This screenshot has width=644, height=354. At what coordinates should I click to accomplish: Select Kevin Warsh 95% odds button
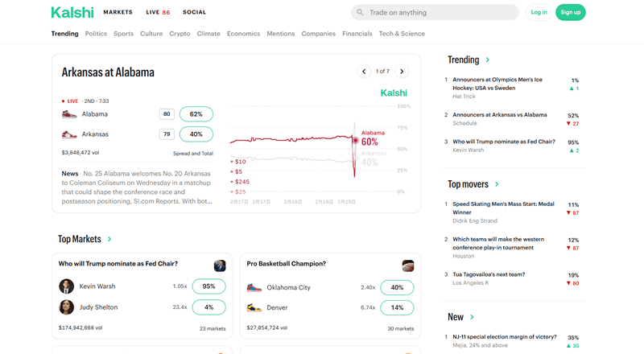[208, 286]
